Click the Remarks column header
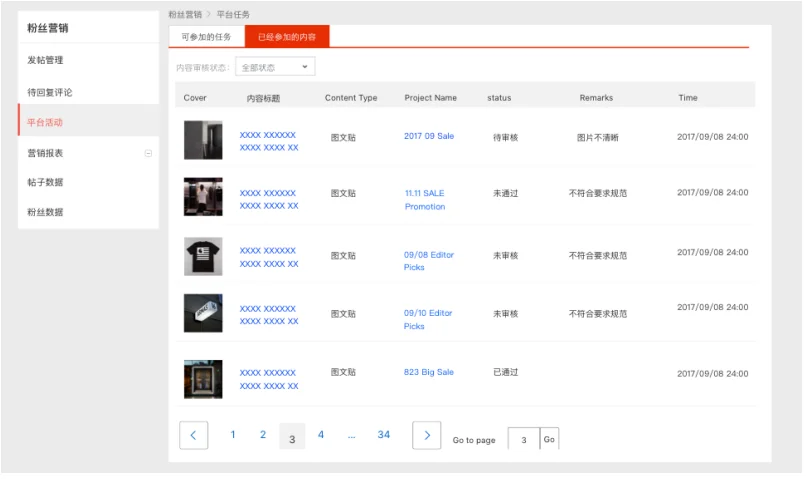This screenshot has height=479, width=809. click(596, 98)
